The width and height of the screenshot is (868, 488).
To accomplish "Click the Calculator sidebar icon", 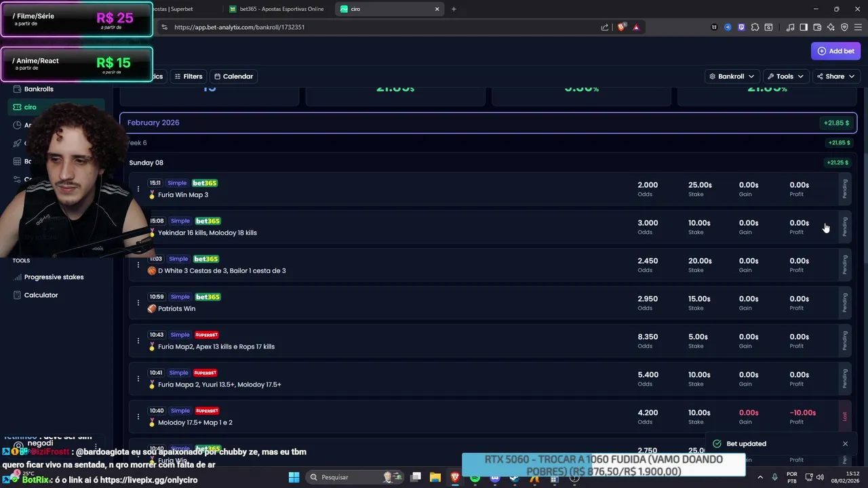I will click(18, 295).
